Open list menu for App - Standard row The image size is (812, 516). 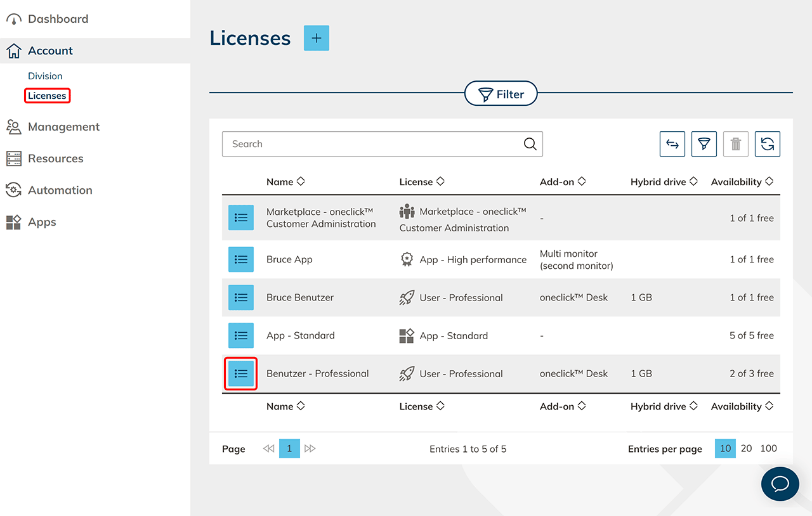[241, 335]
